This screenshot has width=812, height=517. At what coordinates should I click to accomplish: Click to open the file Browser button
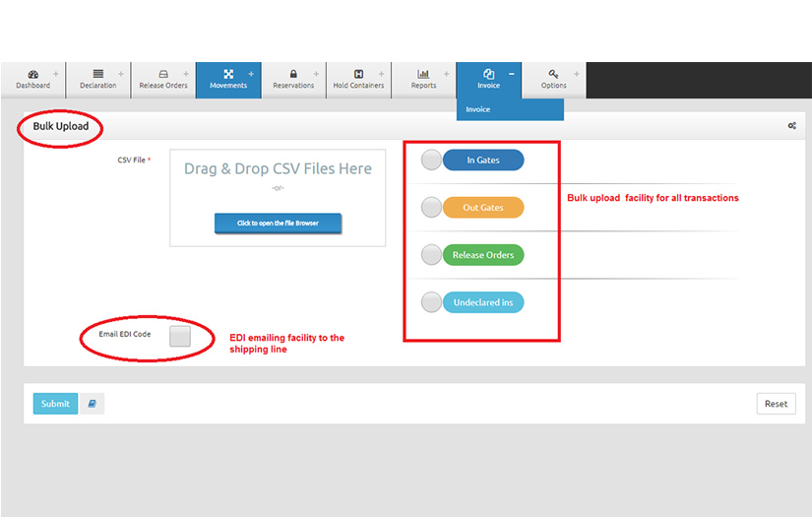click(x=279, y=224)
